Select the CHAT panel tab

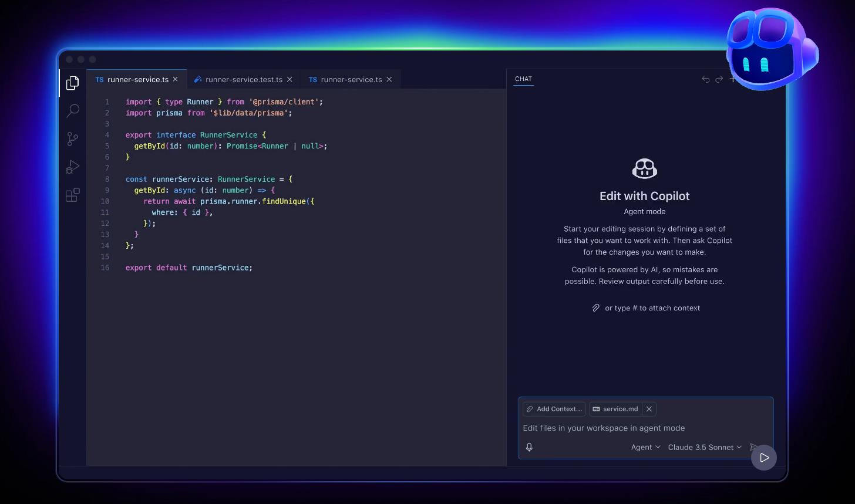[x=523, y=79]
